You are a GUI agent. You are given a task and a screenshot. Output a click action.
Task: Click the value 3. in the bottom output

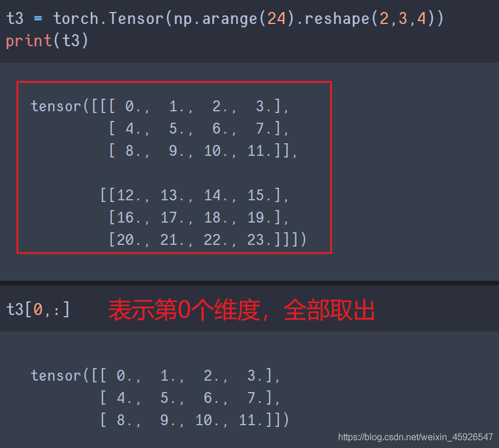(x=254, y=376)
